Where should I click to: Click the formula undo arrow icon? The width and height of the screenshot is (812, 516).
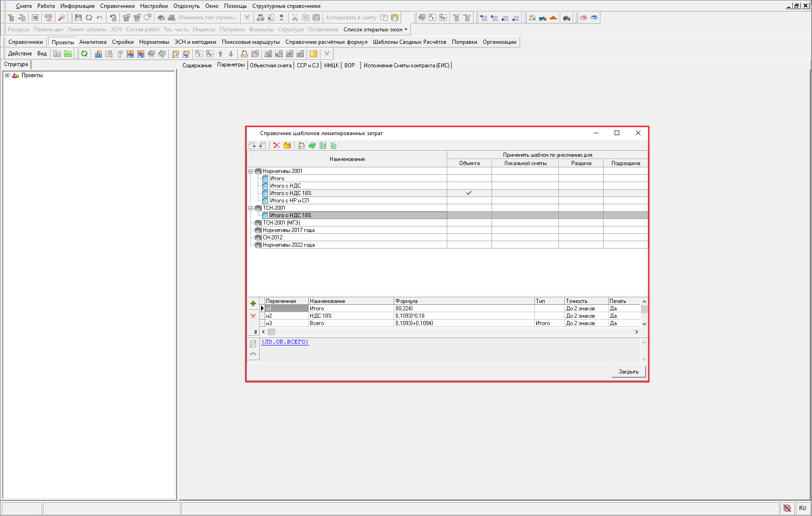click(x=253, y=354)
